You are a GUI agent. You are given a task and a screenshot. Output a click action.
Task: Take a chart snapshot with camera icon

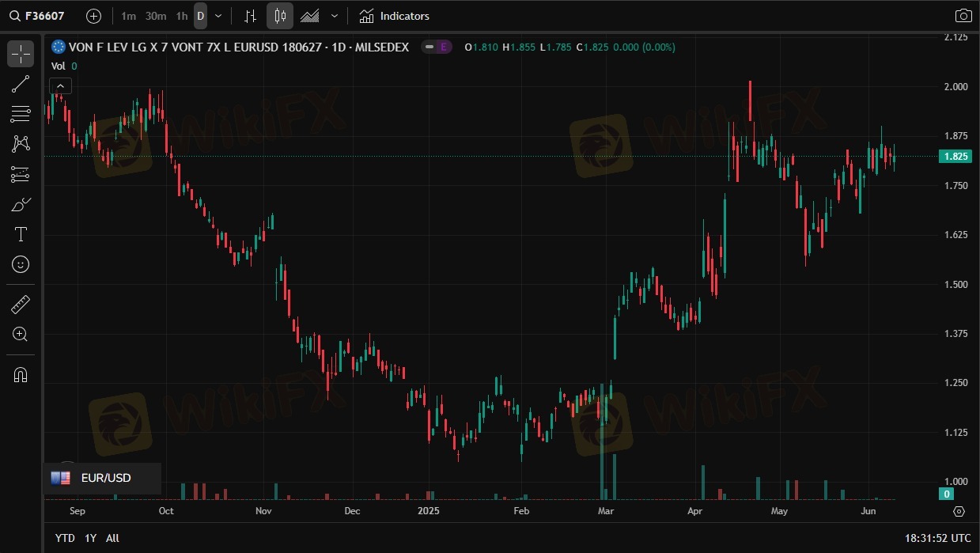tap(963, 16)
